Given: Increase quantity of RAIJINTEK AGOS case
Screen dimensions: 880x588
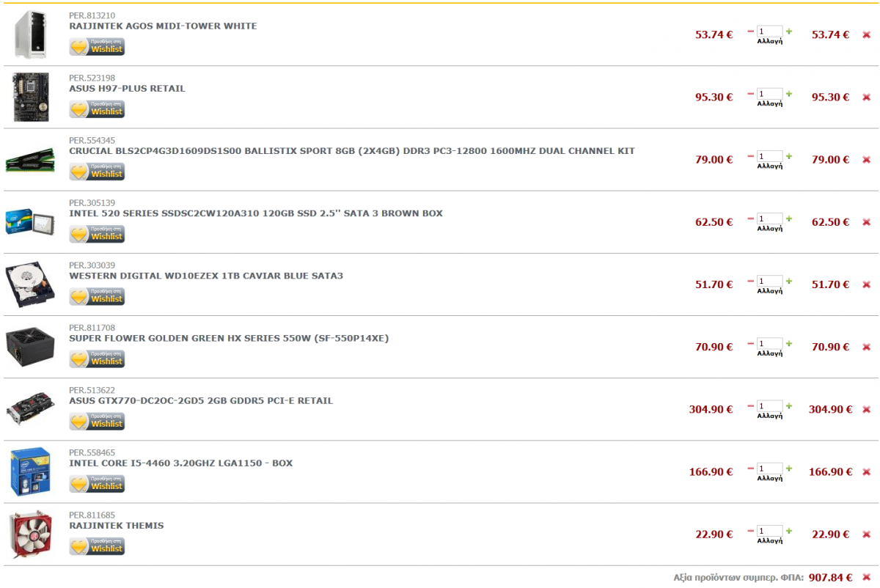Looking at the screenshot, I should (789, 32).
